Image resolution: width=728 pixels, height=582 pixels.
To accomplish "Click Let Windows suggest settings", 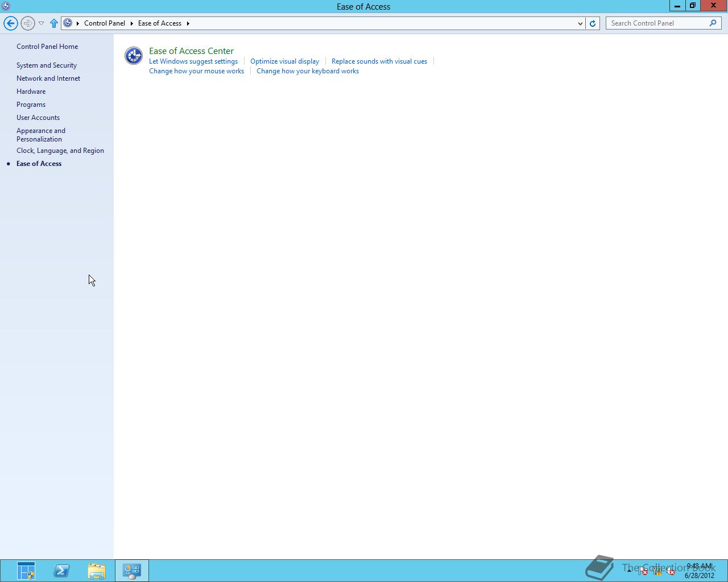I will tap(193, 61).
